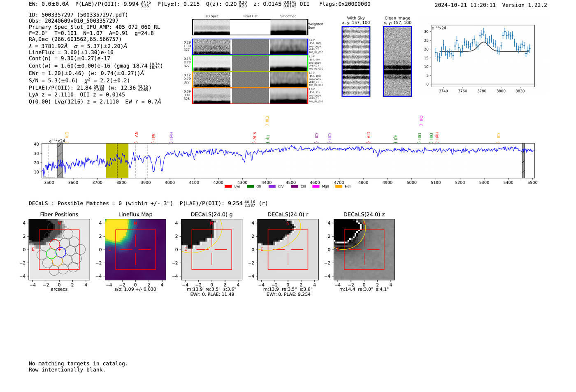The width and height of the screenshot is (576, 392).
Task: Click the DECaLS : Possible Matches = 0 text
Action: (x=101, y=204)
